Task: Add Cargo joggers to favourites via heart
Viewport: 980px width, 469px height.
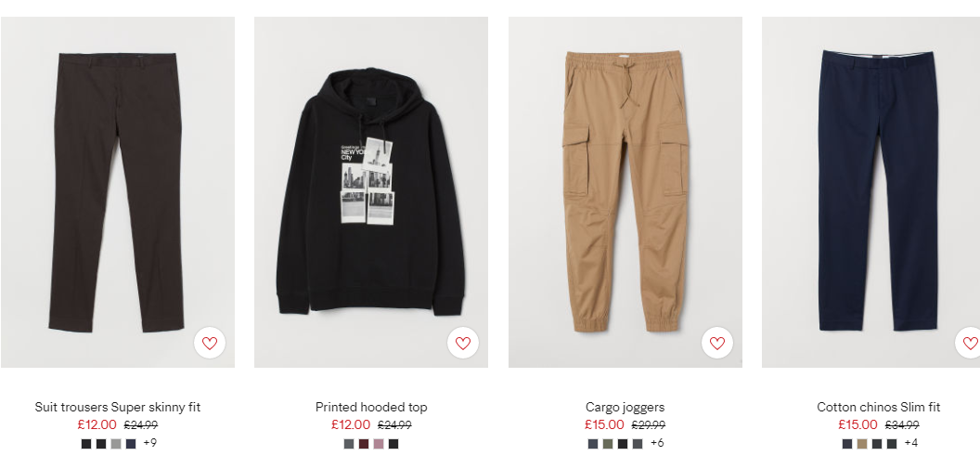Action: 716,343
